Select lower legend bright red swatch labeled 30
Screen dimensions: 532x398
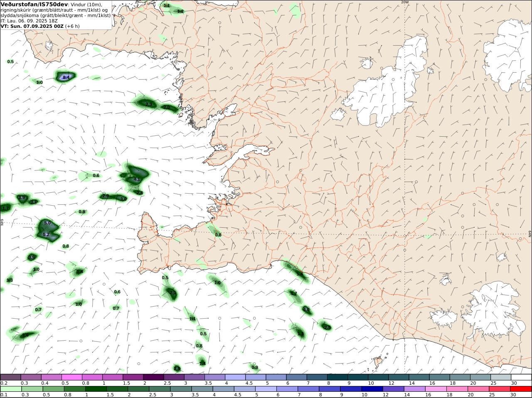(x=521, y=389)
